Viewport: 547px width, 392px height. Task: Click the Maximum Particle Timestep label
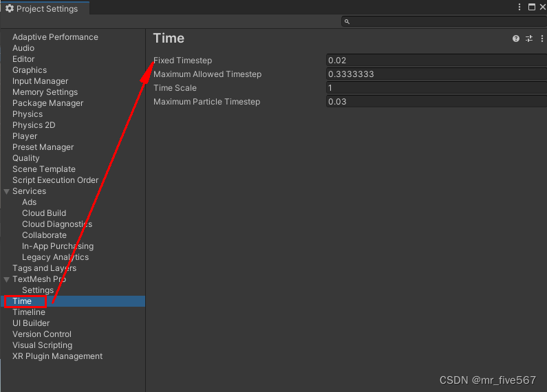pyautogui.click(x=206, y=102)
